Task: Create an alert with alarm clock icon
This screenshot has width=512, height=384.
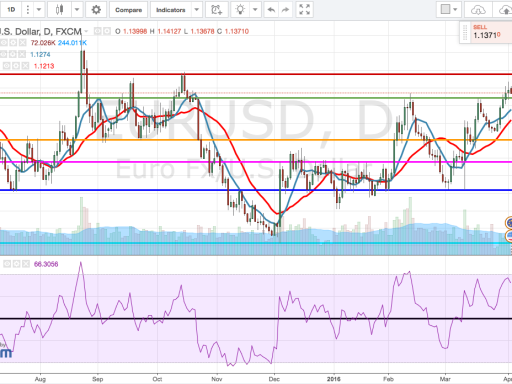Action: click(x=217, y=10)
